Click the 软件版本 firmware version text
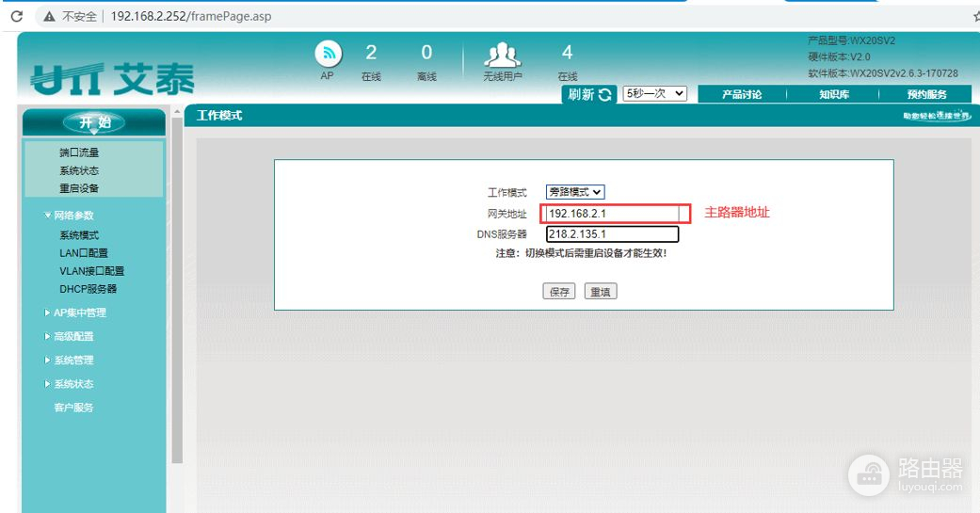 click(x=882, y=73)
